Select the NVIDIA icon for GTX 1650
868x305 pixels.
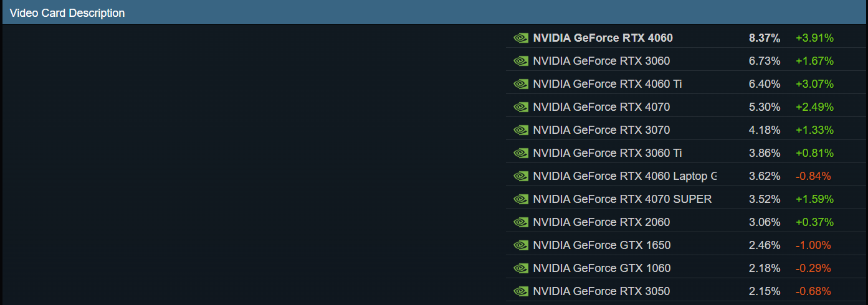(x=521, y=245)
